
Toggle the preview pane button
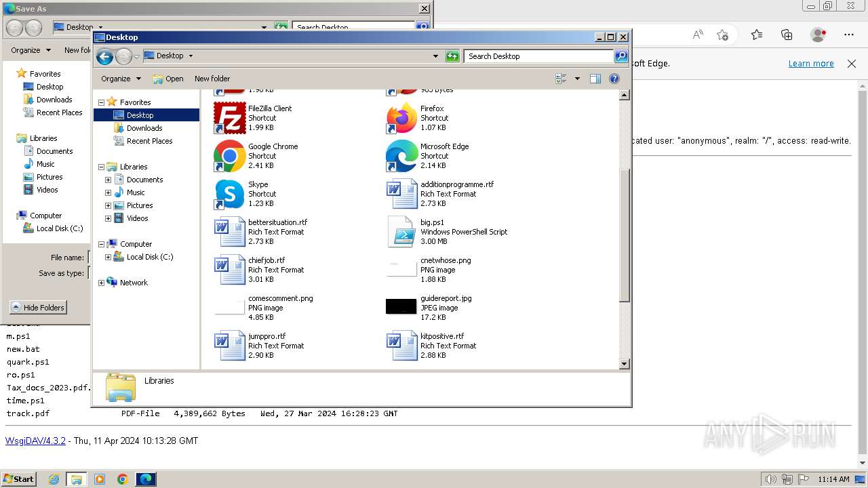click(x=595, y=79)
